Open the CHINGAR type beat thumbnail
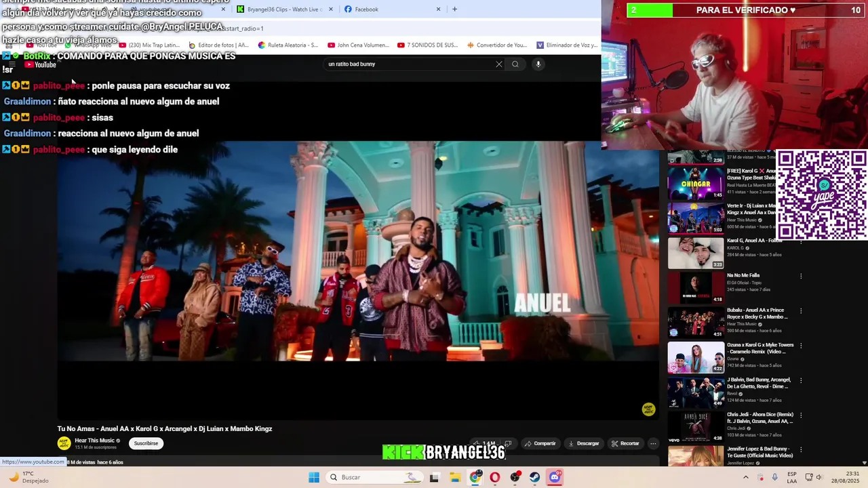 [x=696, y=184]
